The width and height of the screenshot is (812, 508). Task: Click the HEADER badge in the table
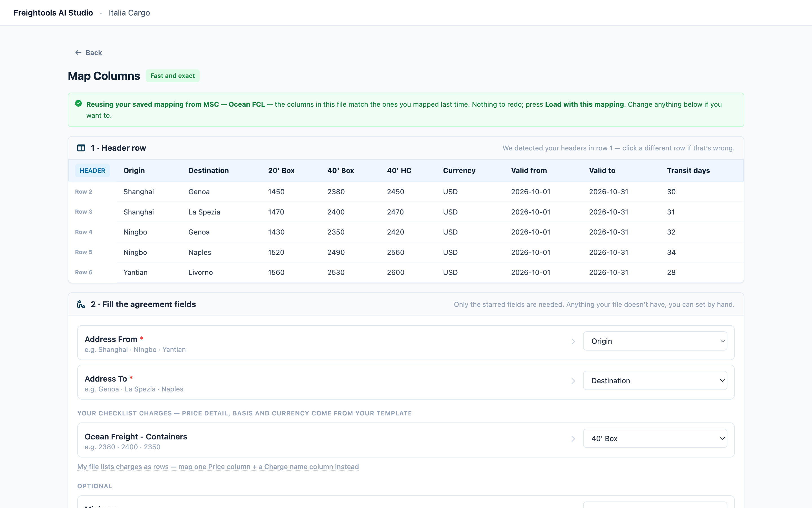tap(92, 171)
